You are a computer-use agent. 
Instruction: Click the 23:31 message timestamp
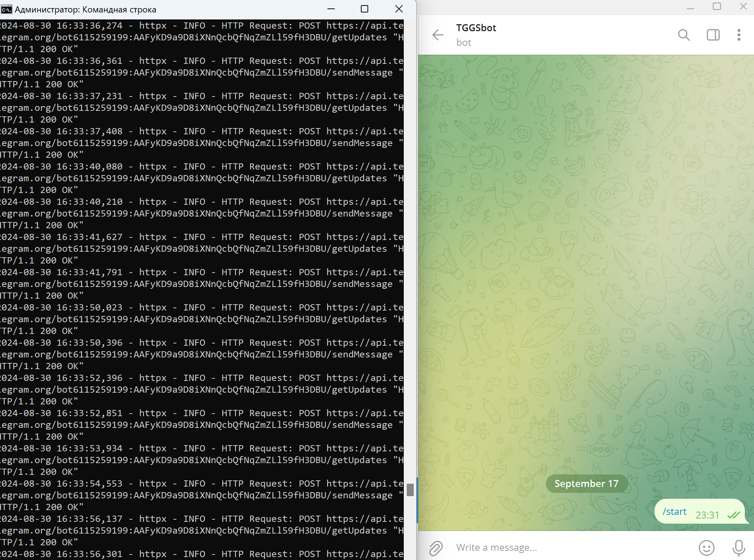[x=707, y=515]
